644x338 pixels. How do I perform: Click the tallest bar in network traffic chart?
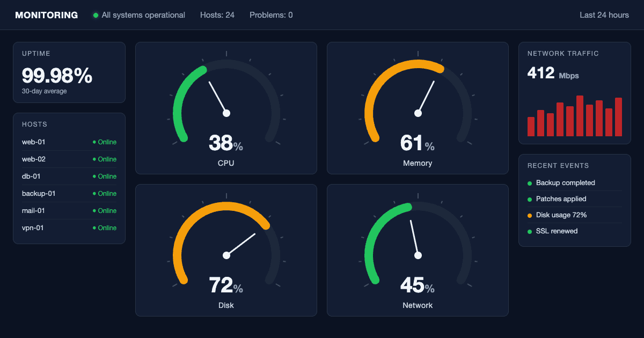(580, 116)
